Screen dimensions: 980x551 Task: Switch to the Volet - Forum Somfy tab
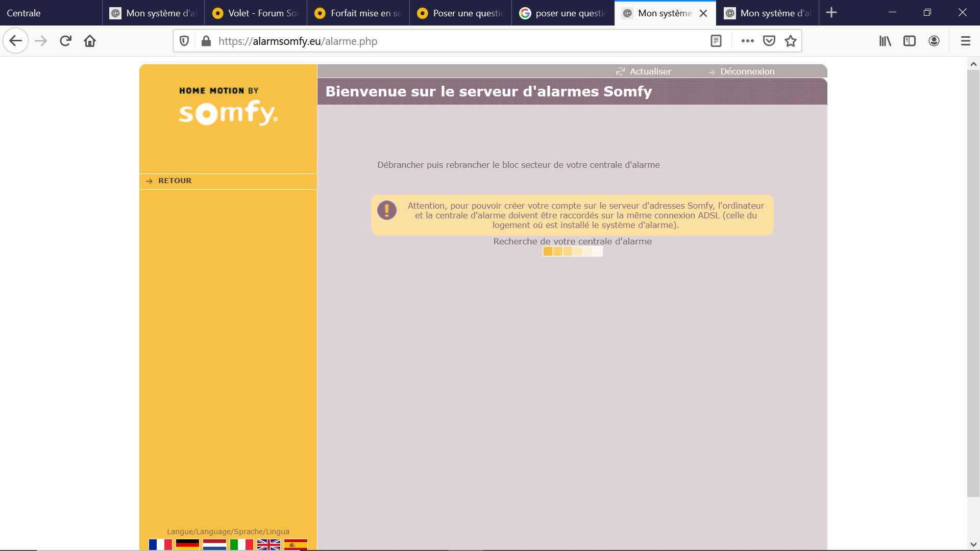pos(256,13)
